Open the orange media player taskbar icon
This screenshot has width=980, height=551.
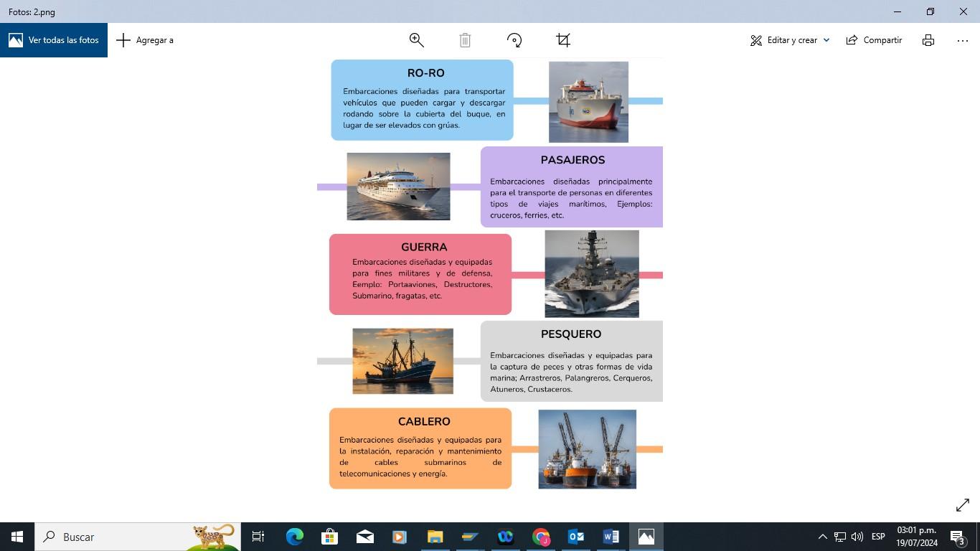[x=400, y=537]
